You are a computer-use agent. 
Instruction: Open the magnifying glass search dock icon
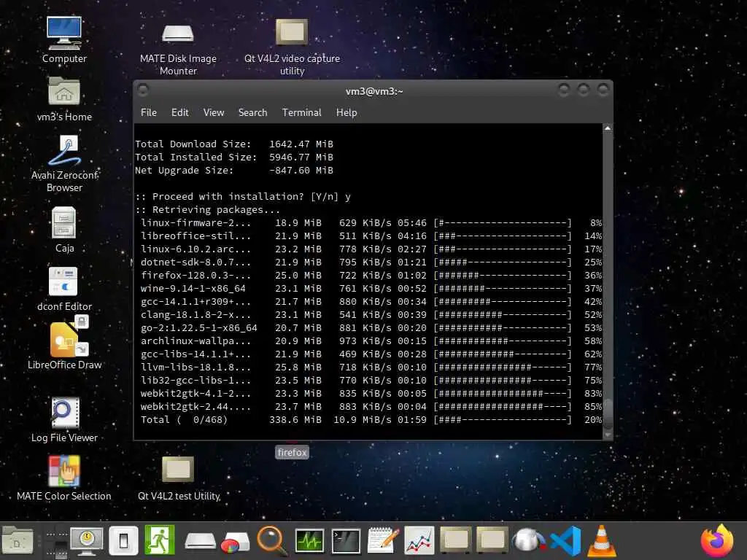click(272, 540)
